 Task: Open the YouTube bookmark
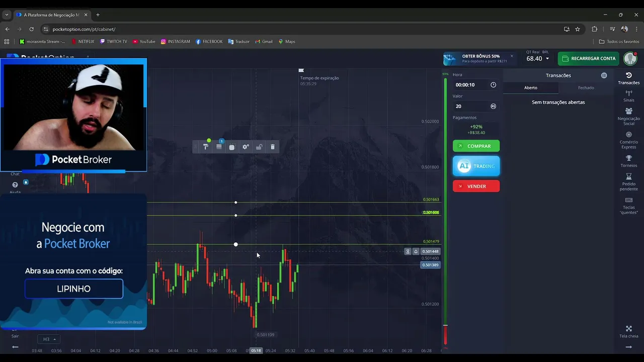[x=144, y=42]
